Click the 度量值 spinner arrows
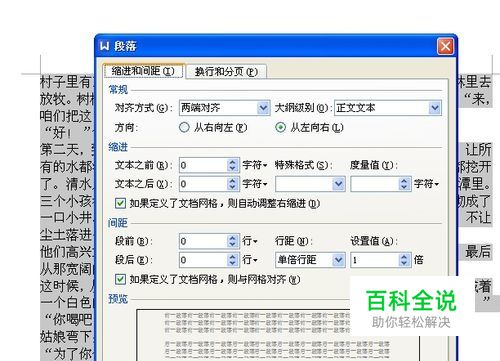 pyautogui.click(x=404, y=184)
